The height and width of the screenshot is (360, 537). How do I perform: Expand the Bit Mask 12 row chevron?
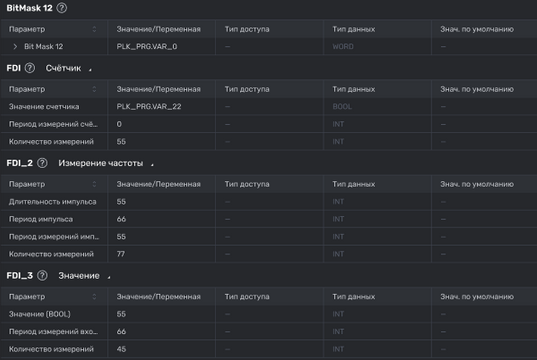point(15,47)
